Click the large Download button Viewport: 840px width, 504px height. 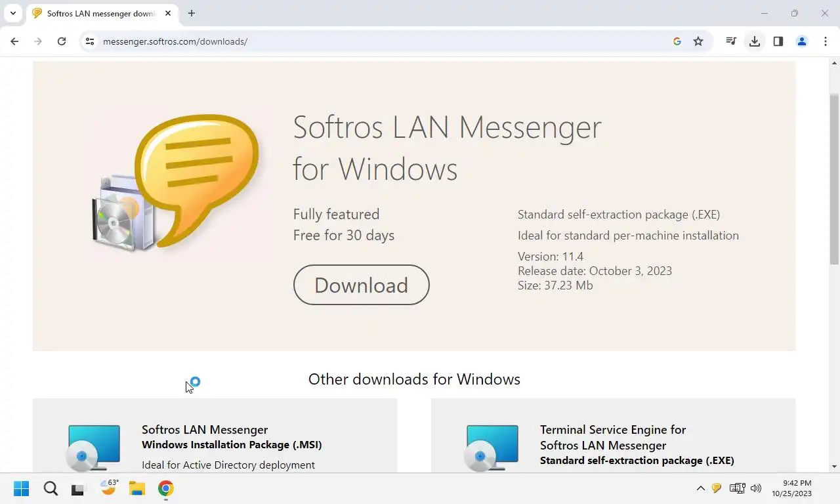362,285
